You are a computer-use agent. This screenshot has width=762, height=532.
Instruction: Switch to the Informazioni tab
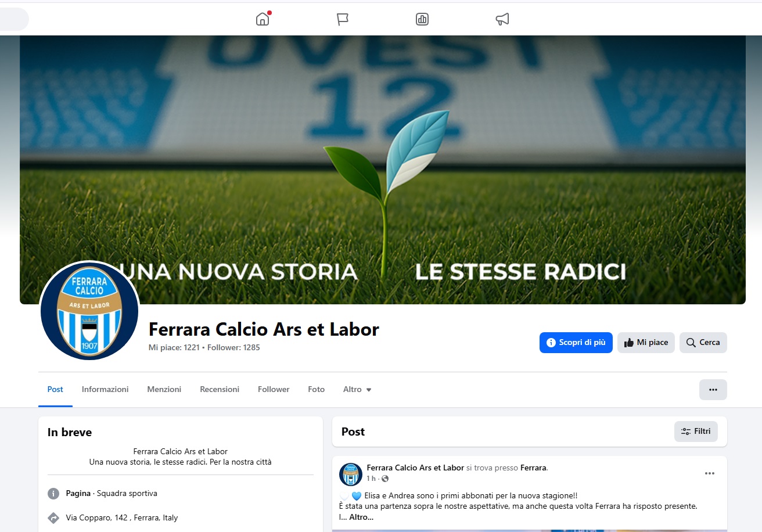point(105,389)
